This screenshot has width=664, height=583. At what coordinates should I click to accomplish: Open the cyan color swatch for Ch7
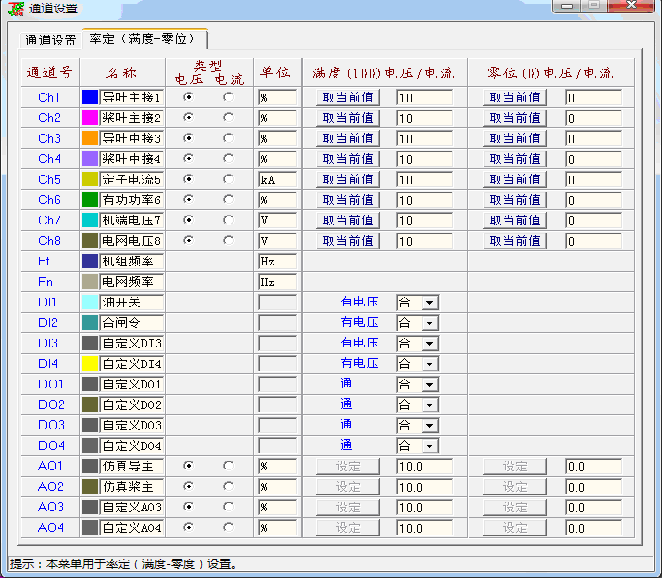tap(90, 220)
